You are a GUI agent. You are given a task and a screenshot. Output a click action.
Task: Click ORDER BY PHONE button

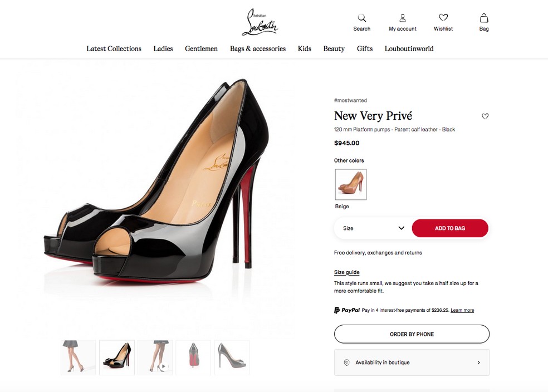click(x=412, y=334)
